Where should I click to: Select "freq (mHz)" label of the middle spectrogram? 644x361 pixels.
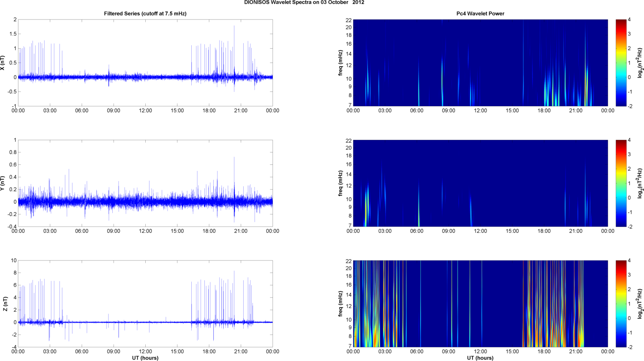pos(340,183)
